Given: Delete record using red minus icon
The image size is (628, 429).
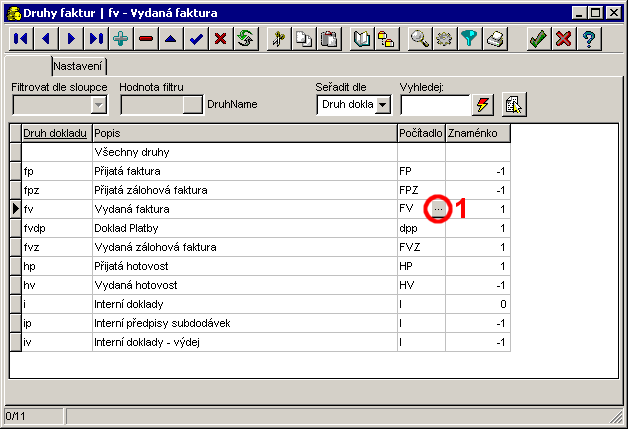Looking at the screenshot, I should click(146, 39).
